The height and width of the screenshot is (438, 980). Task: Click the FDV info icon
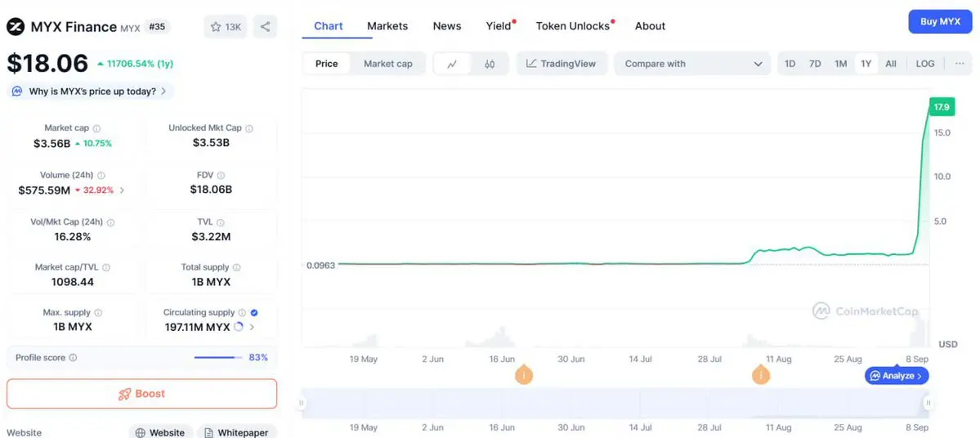pos(221,176)
